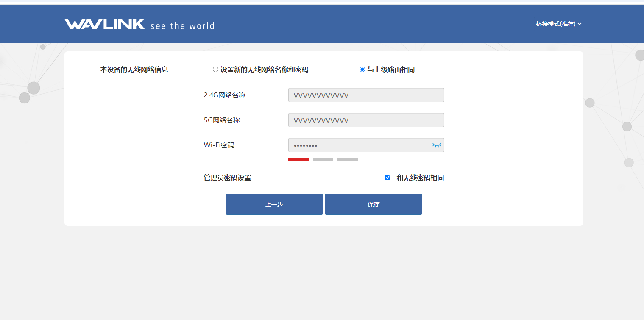644x320 pixels.
Task: Click the 管理员密码设置 label
Action: coord(227,178)
